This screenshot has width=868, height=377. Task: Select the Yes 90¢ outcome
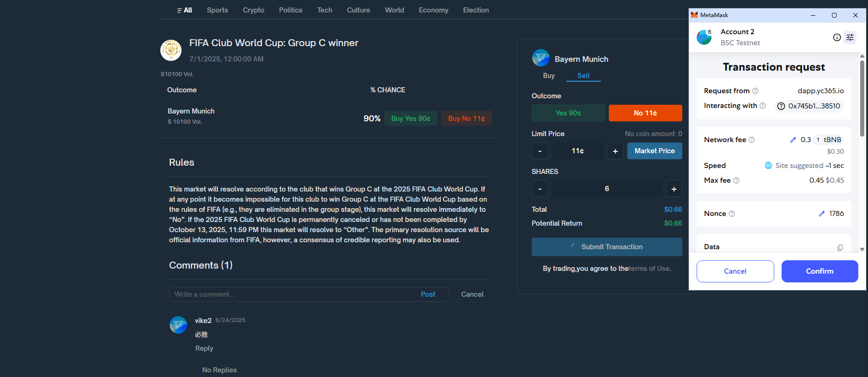pos(568,113)
